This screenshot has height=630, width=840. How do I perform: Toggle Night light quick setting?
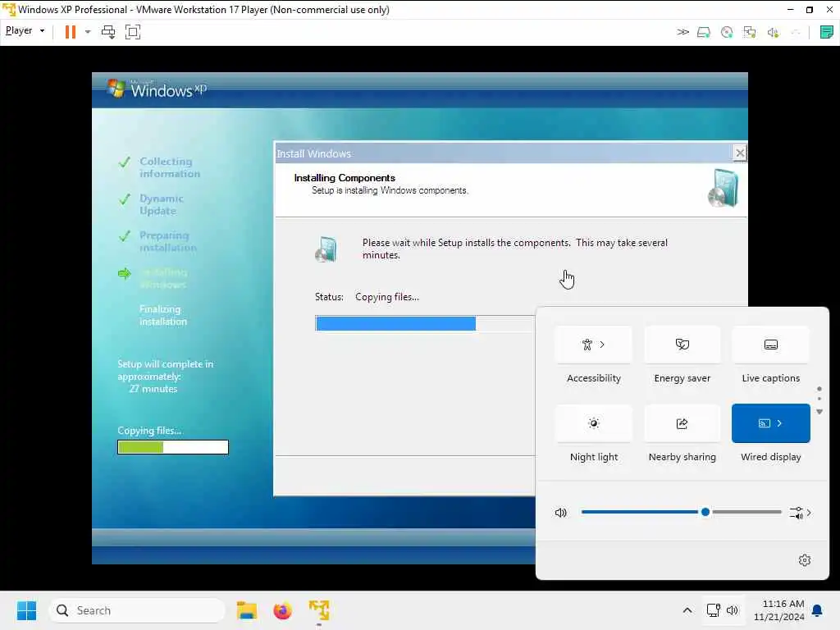click(x=594, y=423)
